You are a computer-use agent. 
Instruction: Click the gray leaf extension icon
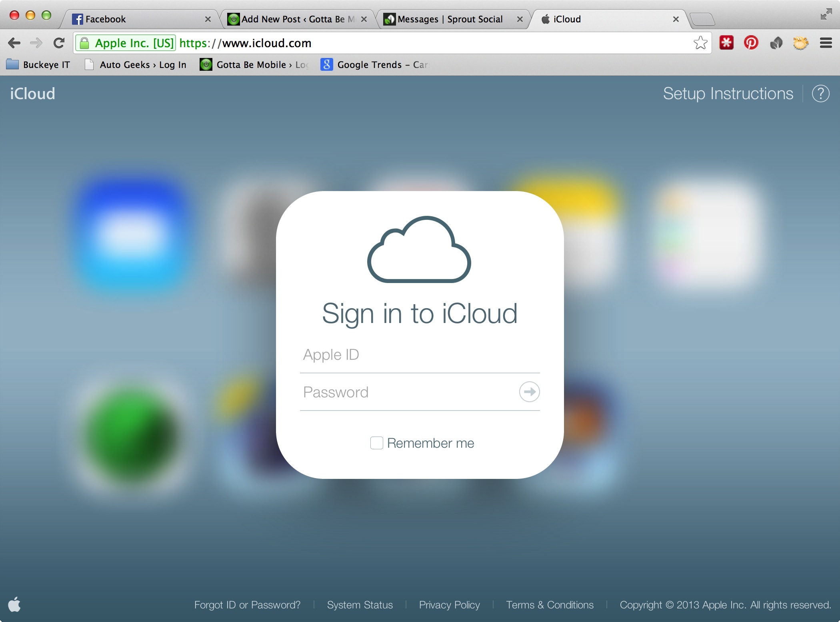pyautogui.click(x=776, y=43)
